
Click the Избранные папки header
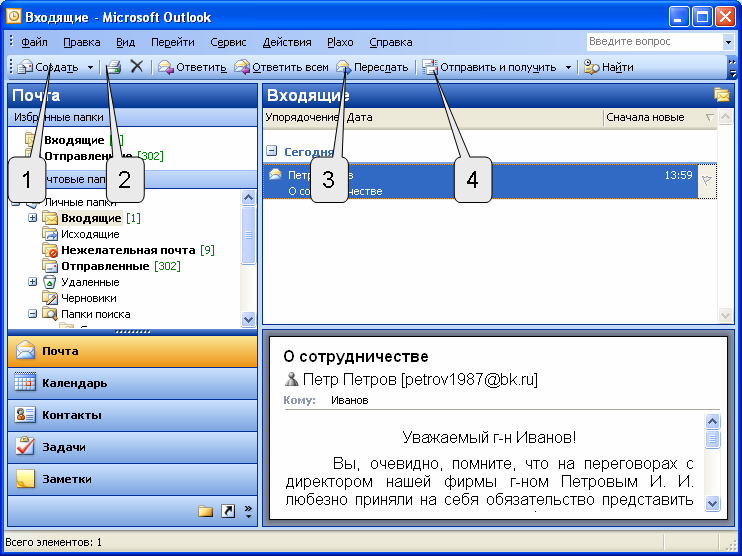132,117
